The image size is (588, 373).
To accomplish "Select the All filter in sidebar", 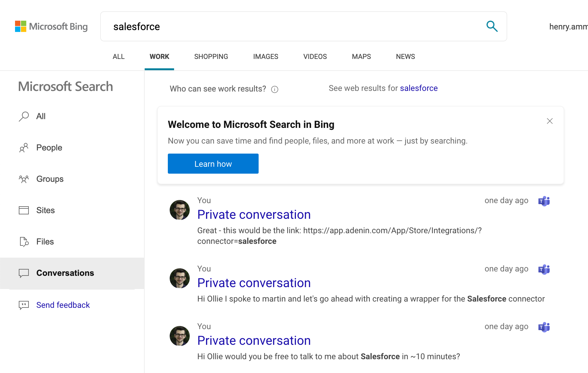I will point(41,116).
